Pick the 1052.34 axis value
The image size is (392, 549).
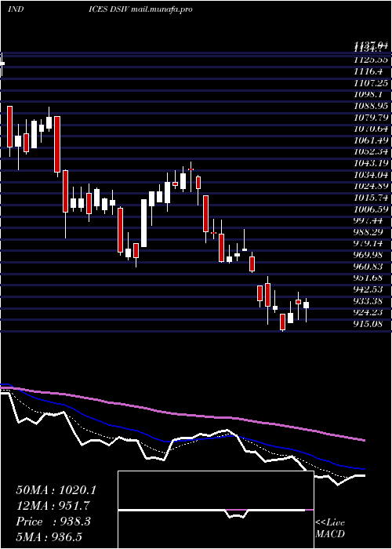click(371, 151)
